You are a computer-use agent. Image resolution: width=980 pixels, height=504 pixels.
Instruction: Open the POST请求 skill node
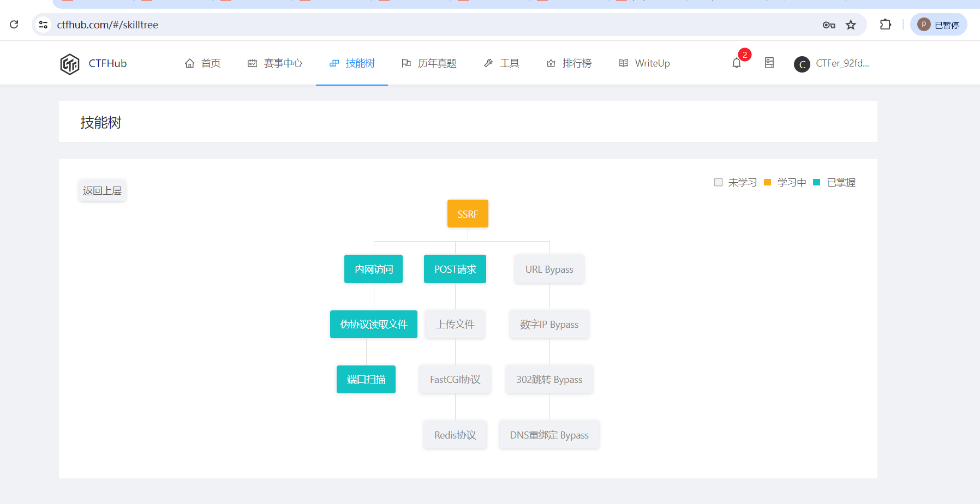click(x=455, y=269)
